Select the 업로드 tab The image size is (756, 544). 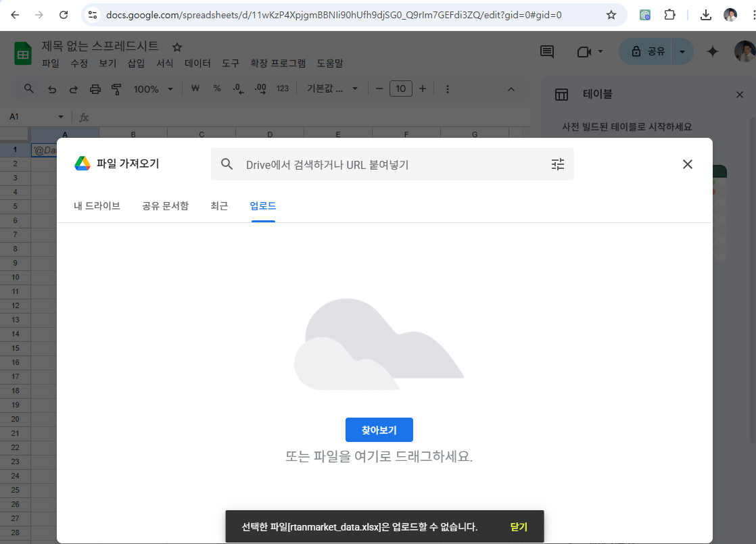[x=263, y=205]
